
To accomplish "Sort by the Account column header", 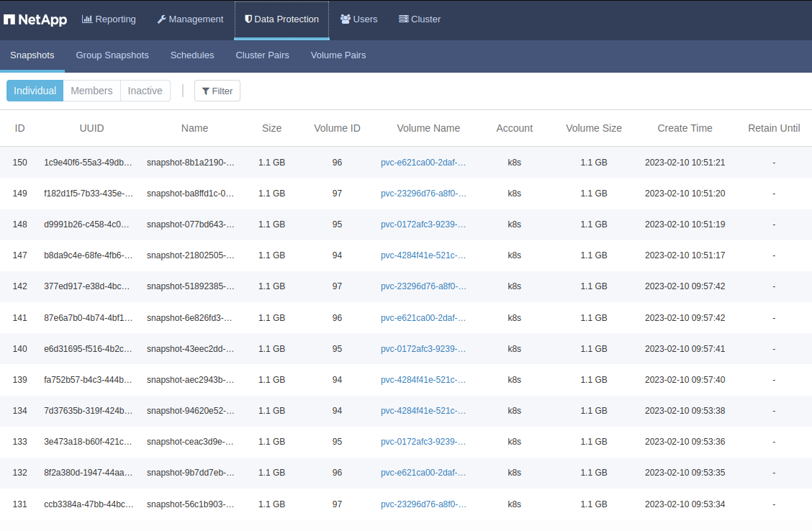I will [x=514, y=128].
